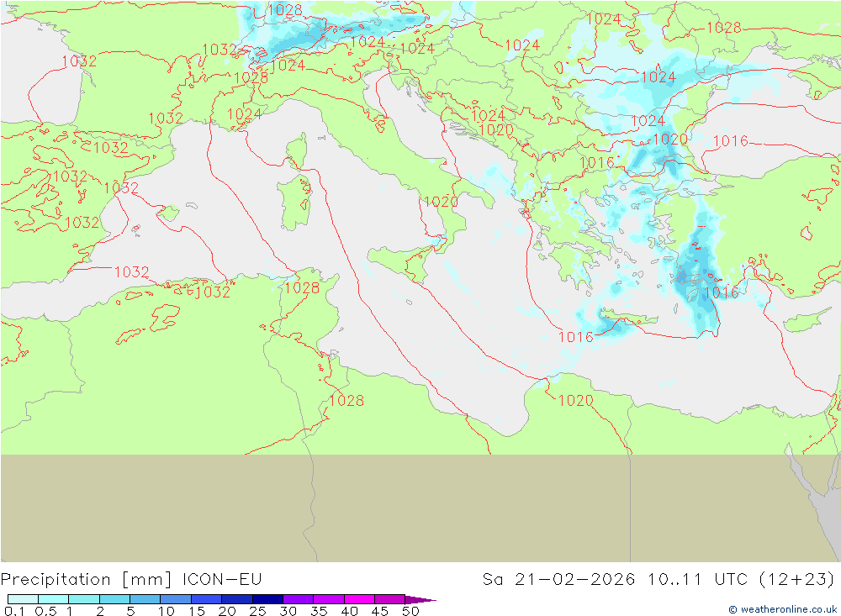This screenshot has height=616, width=841.
Task: Click the legend value label '50'
Action: click(410, 611)
